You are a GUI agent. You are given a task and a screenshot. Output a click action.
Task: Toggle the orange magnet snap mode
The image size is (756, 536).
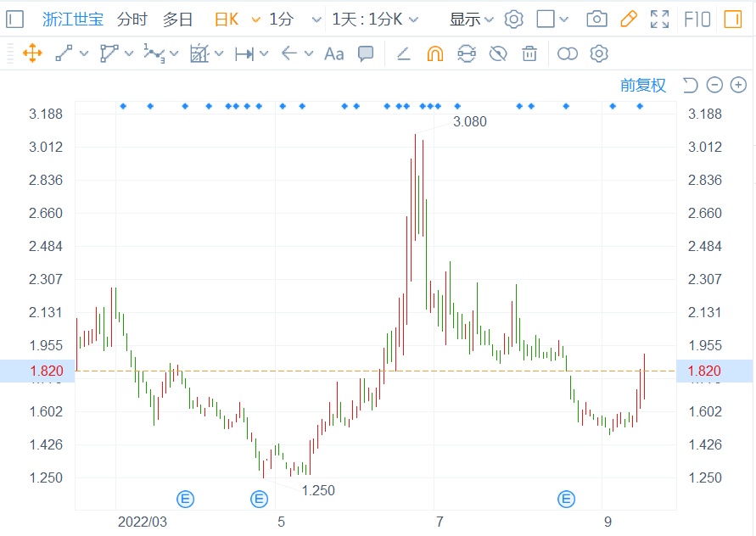pos(435,53)
